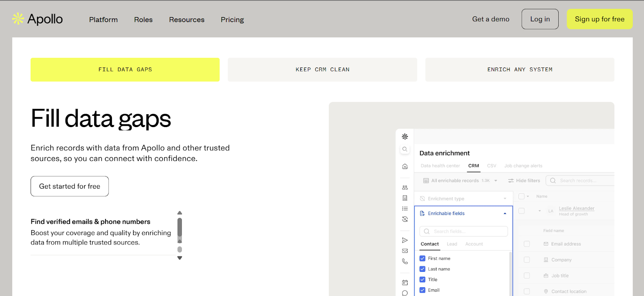Go to the Pricing page
Image resolution: width=644 pixels, height=296 pixels.
click(232, 20)
